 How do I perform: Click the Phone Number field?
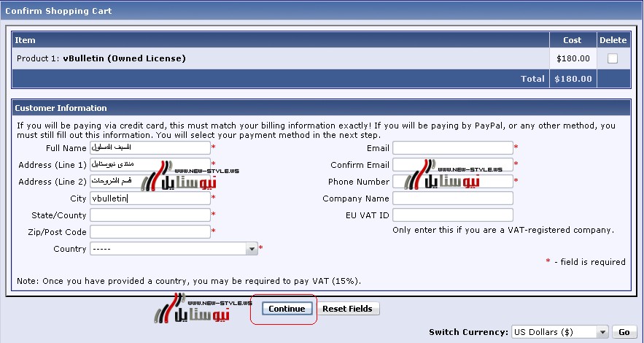point(452,182)
